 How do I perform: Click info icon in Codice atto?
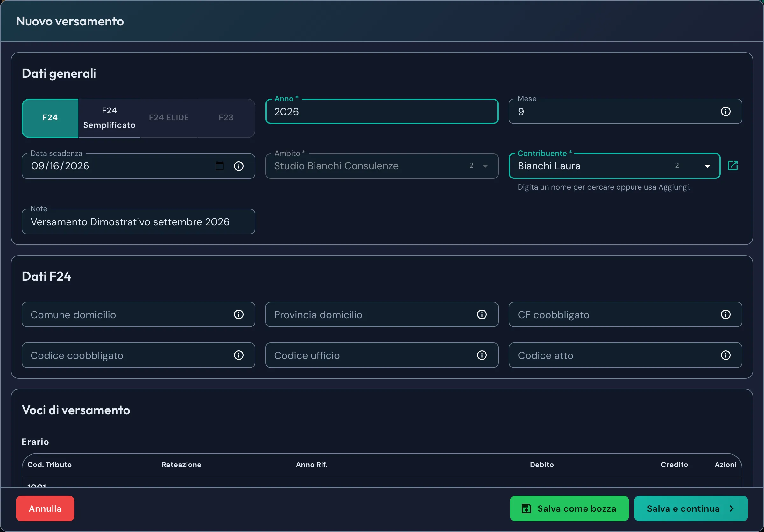725,355
